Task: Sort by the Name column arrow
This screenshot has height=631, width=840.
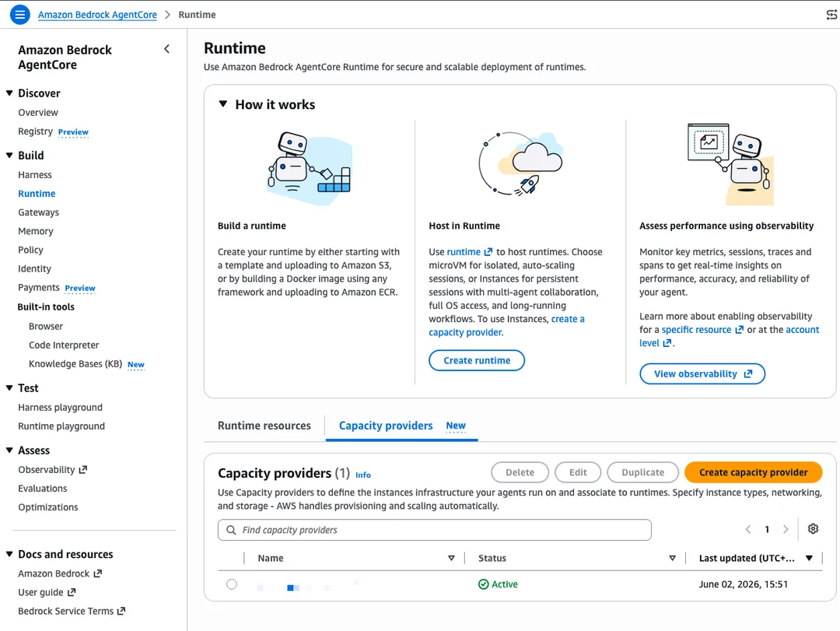Action: click(451, 558)
